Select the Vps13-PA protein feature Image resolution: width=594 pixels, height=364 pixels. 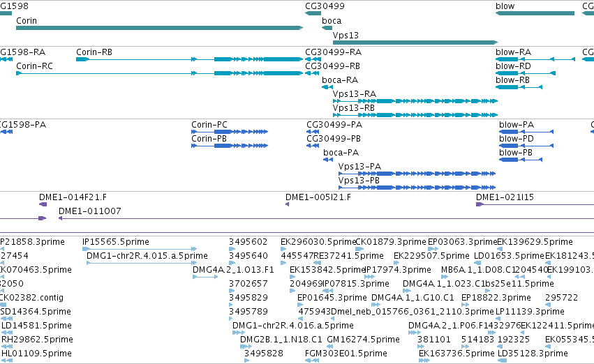pyautogui.click(x=417, y=174)
